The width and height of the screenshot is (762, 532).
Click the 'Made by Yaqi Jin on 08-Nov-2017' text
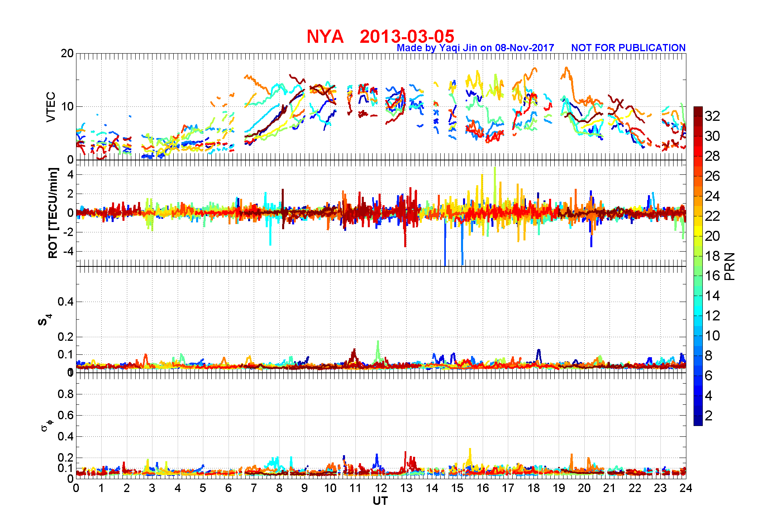[475, 48]
